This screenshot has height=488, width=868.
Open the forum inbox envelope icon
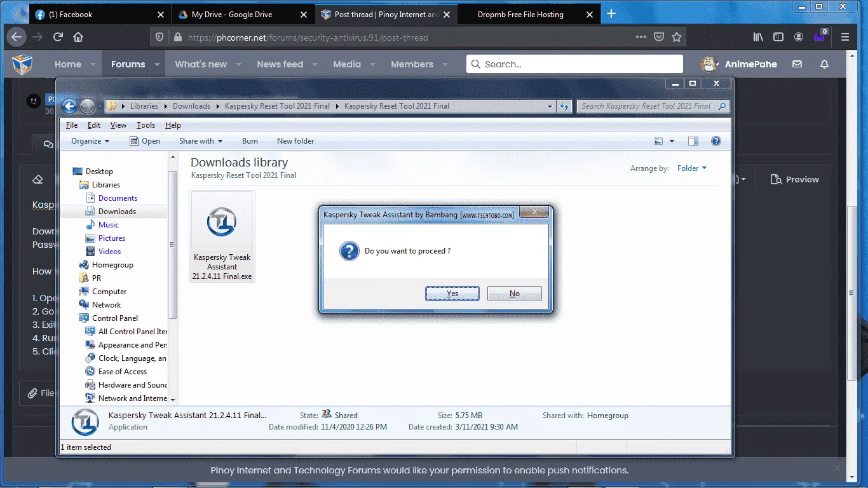(x=797, y=64)
